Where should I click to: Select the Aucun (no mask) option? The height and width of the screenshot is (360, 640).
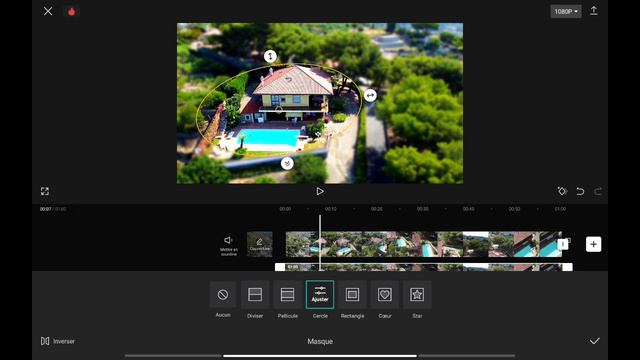(x=223, y=299)
